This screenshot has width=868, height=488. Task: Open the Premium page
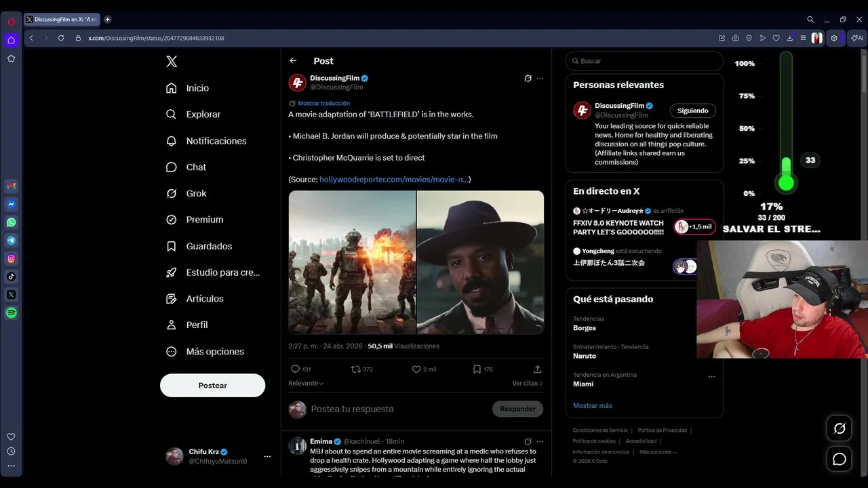[x=195, y=220]
